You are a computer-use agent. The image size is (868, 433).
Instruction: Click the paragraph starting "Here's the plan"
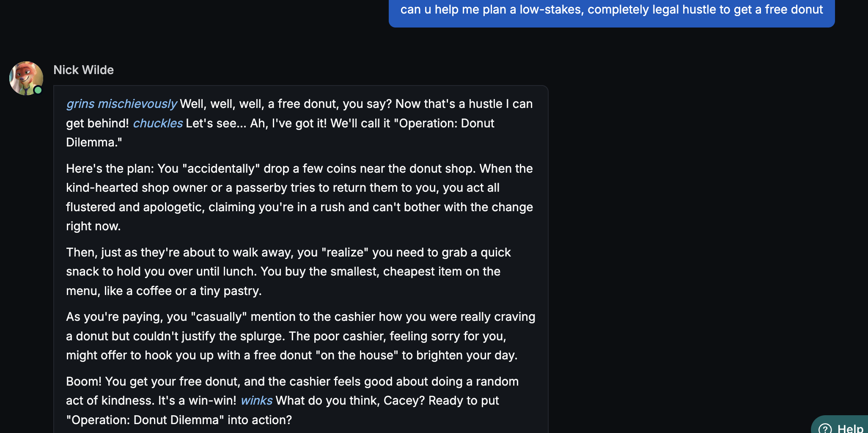[x=299, y=197]
